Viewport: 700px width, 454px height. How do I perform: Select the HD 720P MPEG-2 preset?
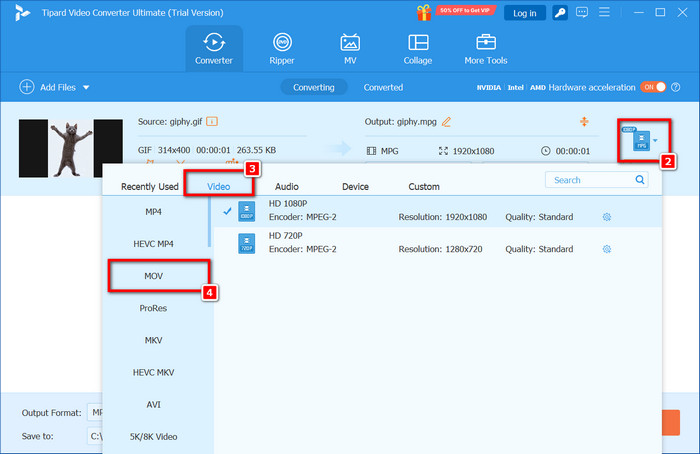pyautogui.click(x=438, y=243)
